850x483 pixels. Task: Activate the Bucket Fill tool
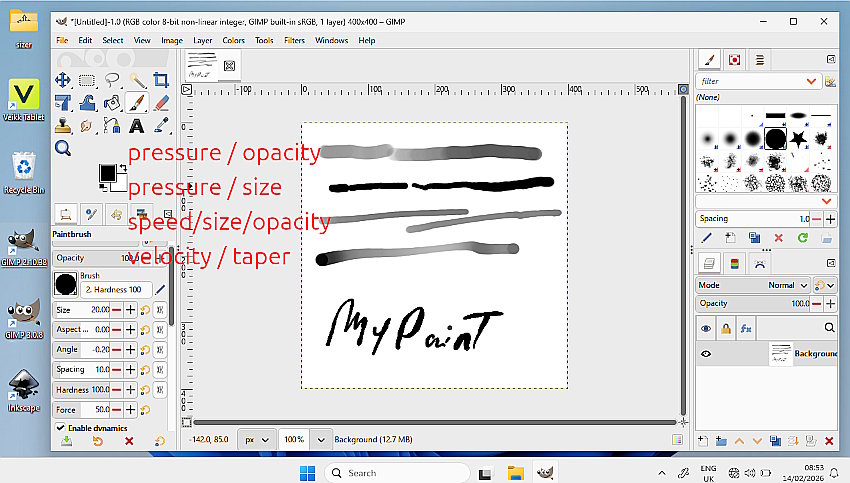(x=112, y=103)
